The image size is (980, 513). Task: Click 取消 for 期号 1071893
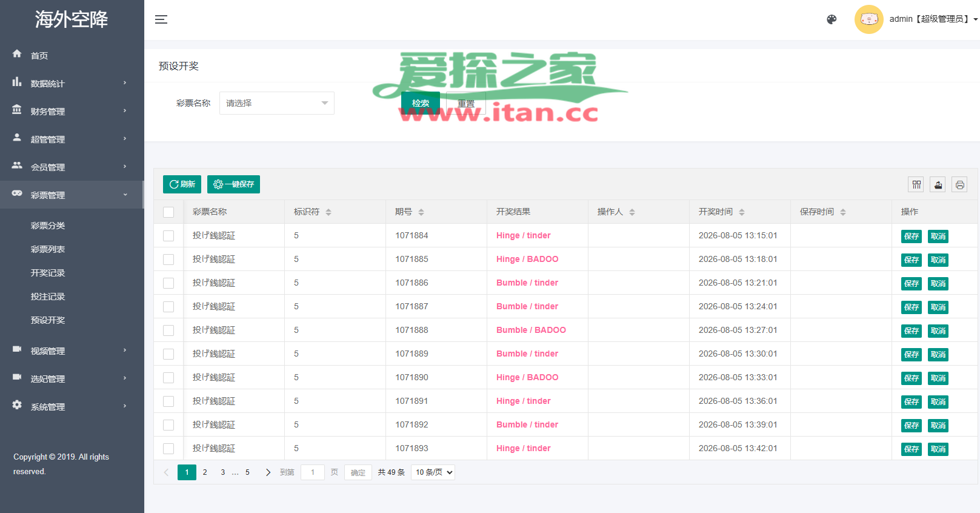coord(938,449)
